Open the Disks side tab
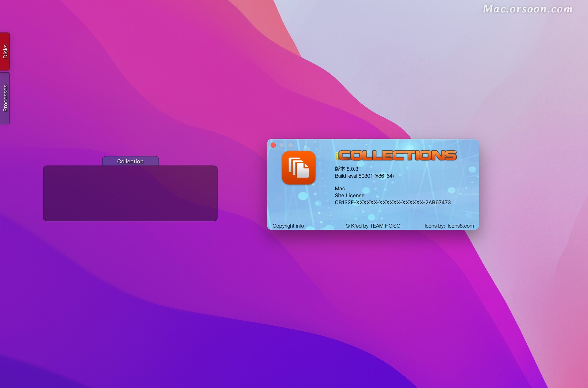Viewport: 588px width, 388px height. click(x=5, y=51)
